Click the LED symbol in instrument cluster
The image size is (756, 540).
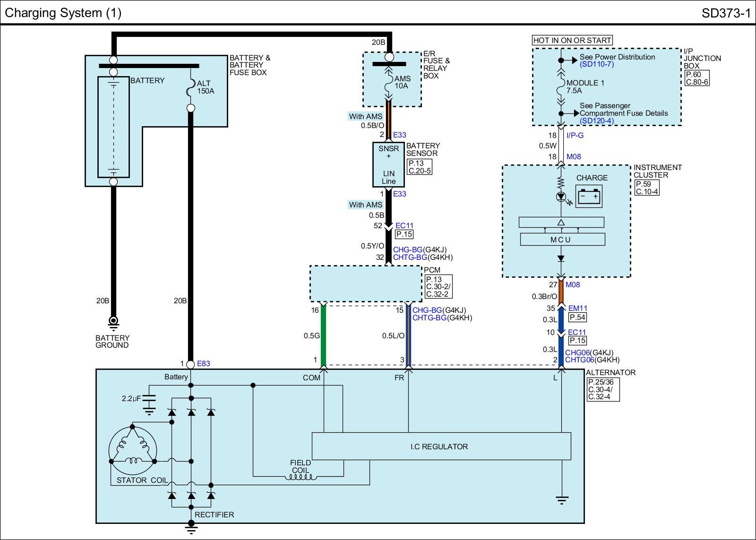pos(561,197)
